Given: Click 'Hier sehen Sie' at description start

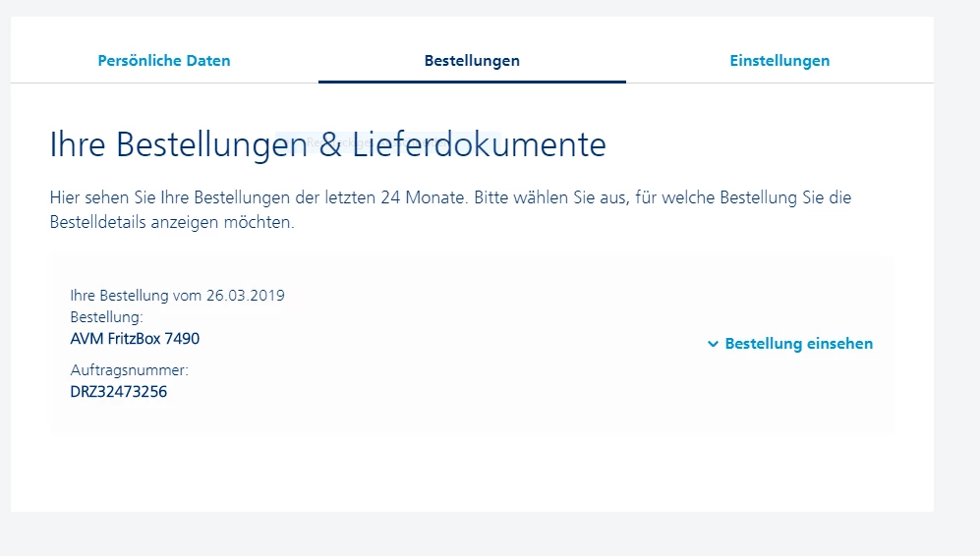Looking at the screenshot, I should 102,197.
